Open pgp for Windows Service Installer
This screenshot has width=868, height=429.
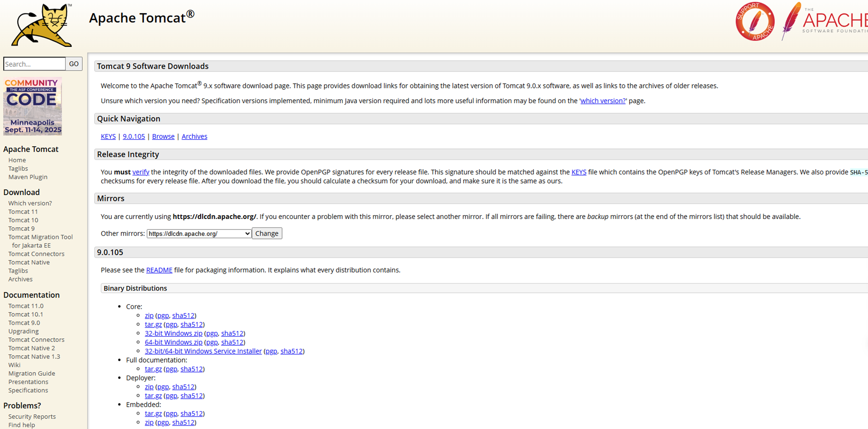[271, 351]
